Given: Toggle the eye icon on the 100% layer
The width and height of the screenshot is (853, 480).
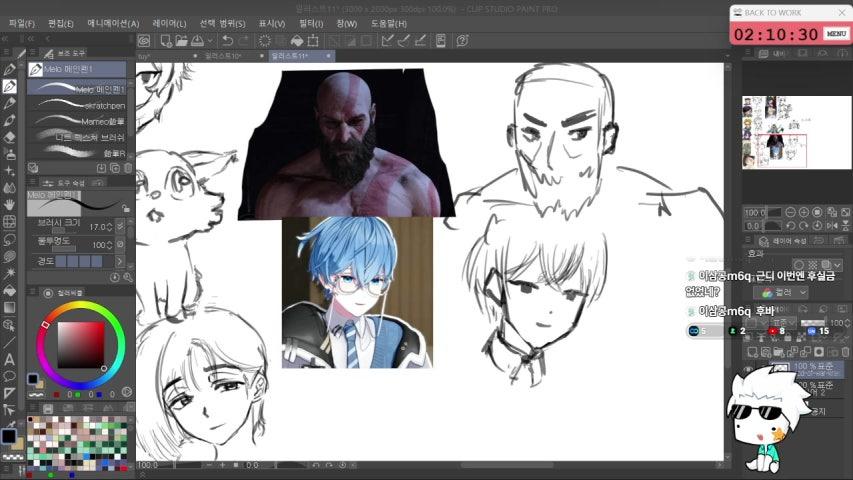Looking at the screenshot, I should [x=749, y=368].
